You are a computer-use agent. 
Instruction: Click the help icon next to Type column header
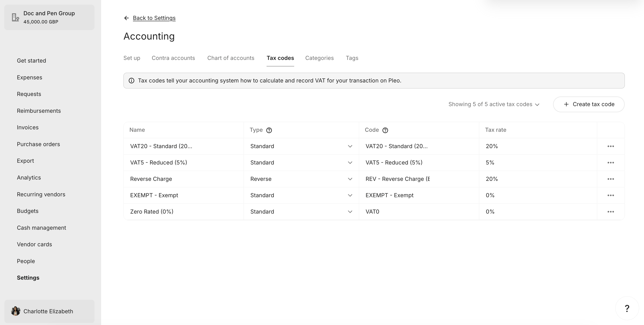click(x=269, y=130)
